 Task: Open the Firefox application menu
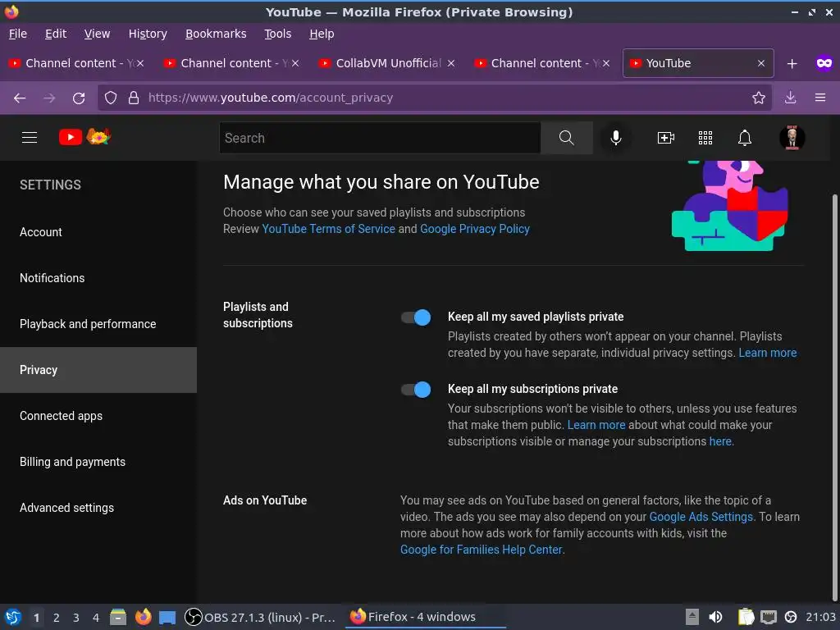[x=820, y=98]
